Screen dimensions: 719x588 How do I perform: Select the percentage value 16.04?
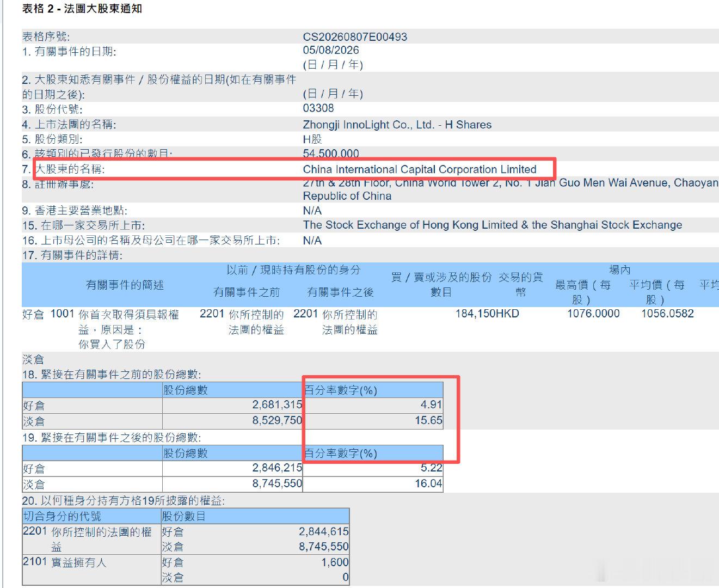(428, 483)
